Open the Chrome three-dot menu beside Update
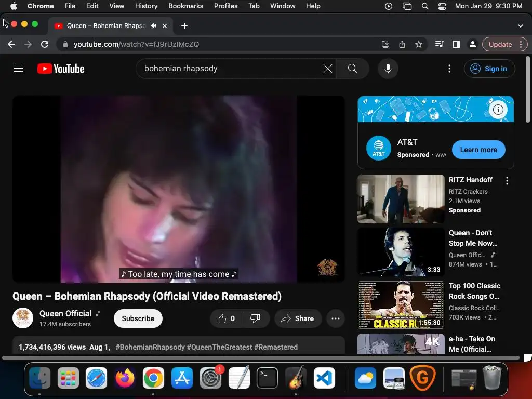532x399 pixels. [521, 44]
